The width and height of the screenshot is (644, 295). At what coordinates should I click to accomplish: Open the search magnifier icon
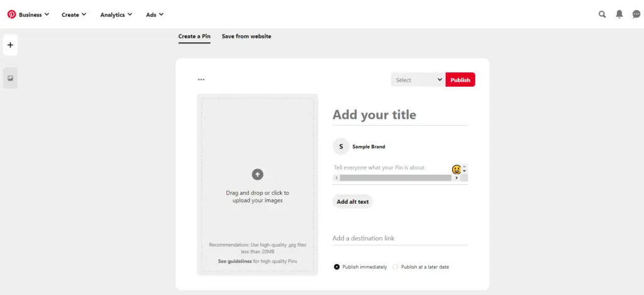tap(602, 14)
